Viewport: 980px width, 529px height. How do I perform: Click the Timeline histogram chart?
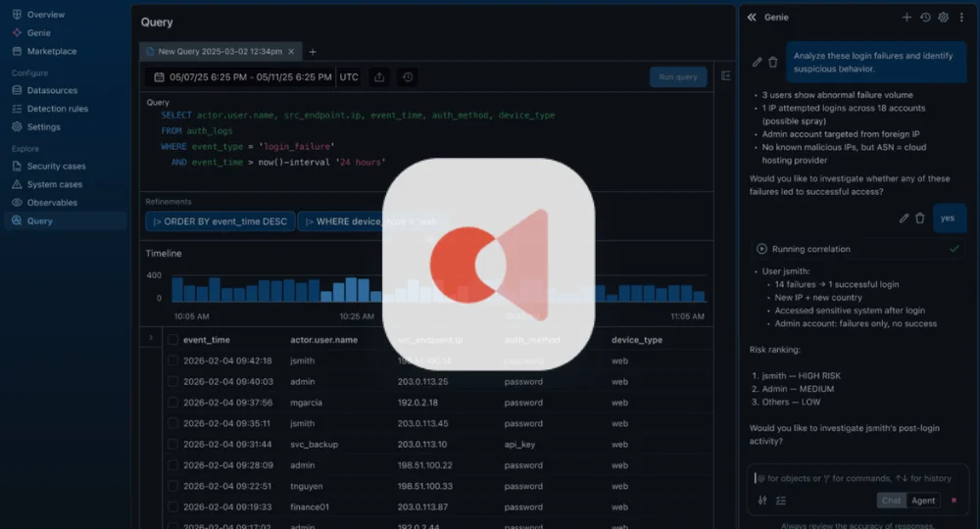coord(439,289)
